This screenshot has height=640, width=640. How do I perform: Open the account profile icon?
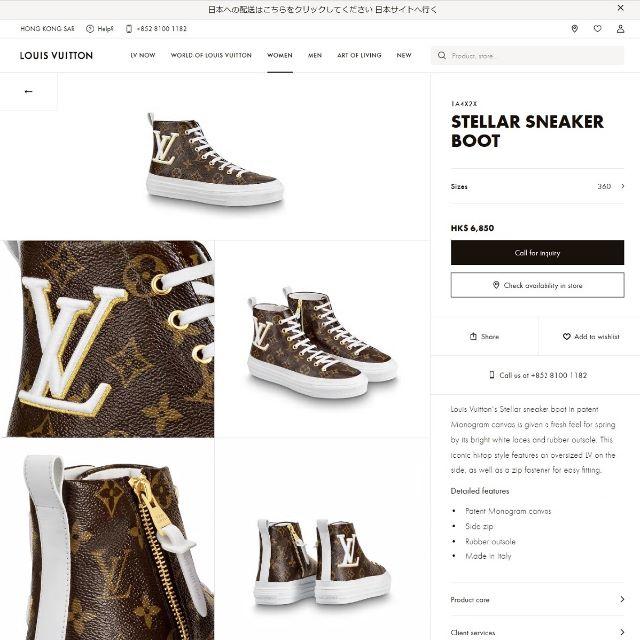click(x=620, y=29)
